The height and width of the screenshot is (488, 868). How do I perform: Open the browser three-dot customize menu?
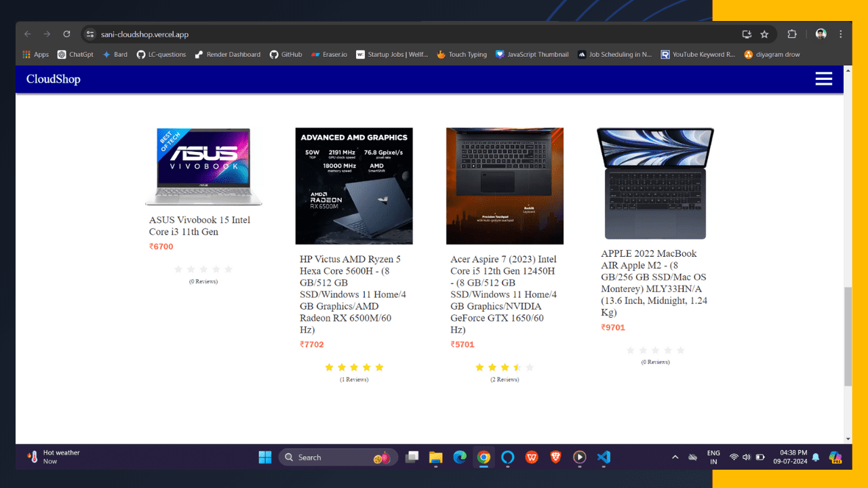tap(840, 34)
